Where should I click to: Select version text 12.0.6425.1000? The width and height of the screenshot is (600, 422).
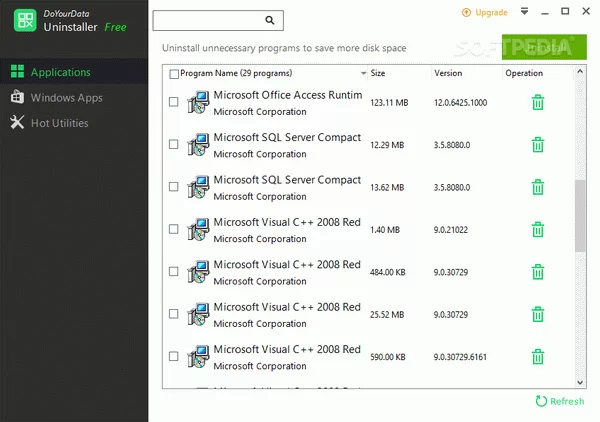point(460,103)
